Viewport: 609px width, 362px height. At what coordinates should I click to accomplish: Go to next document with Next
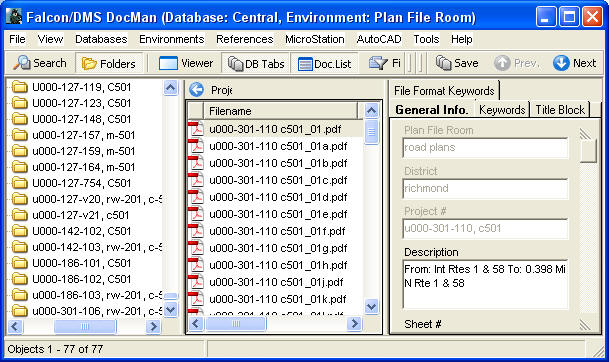574,63
